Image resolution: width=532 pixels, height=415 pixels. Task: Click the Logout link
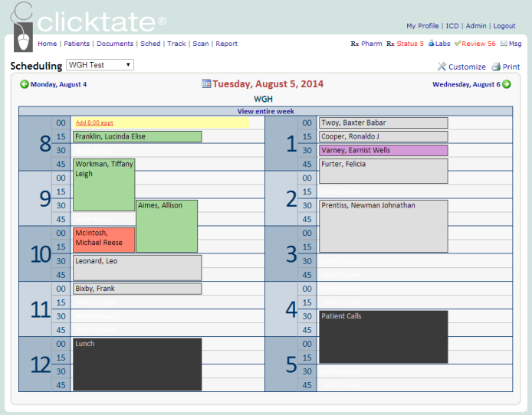504,26
